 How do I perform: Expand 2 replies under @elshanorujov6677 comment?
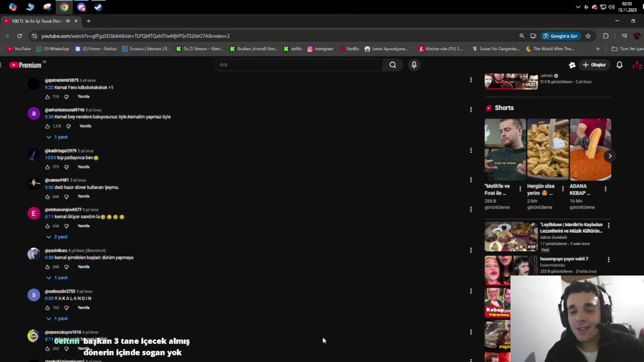tap(57, 237)
